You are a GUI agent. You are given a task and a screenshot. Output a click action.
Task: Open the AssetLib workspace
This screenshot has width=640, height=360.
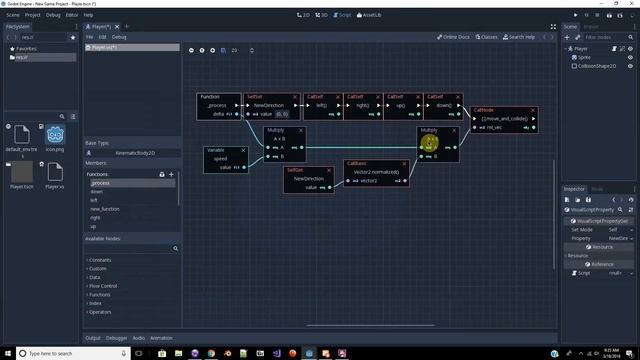(x=369, y=15)
